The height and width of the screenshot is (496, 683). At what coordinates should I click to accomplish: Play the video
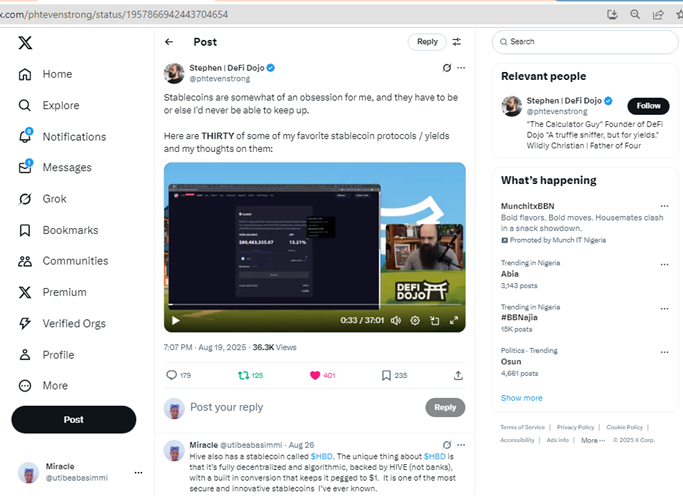click(176, 321)
